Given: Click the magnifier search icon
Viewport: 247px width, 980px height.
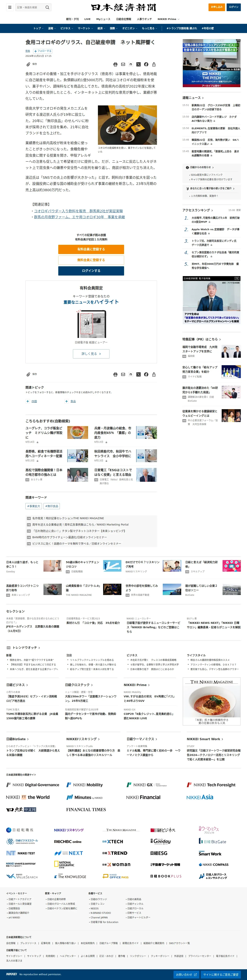Looking at the screenshot, I should [x=47, y=7].
